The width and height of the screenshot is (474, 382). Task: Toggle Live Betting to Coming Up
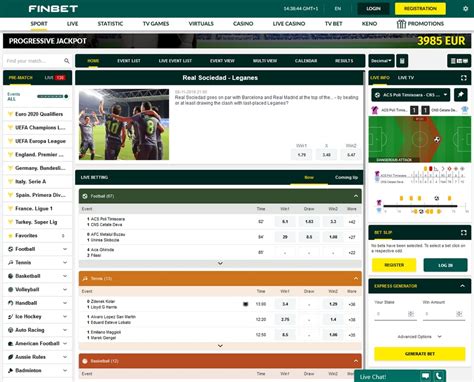[x=346, y=177]
